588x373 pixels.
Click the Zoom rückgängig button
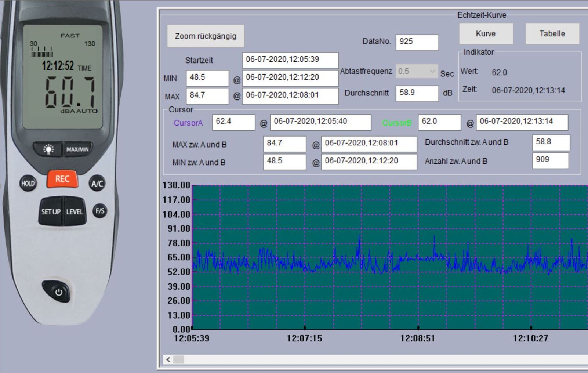click(x=206, y=36)
